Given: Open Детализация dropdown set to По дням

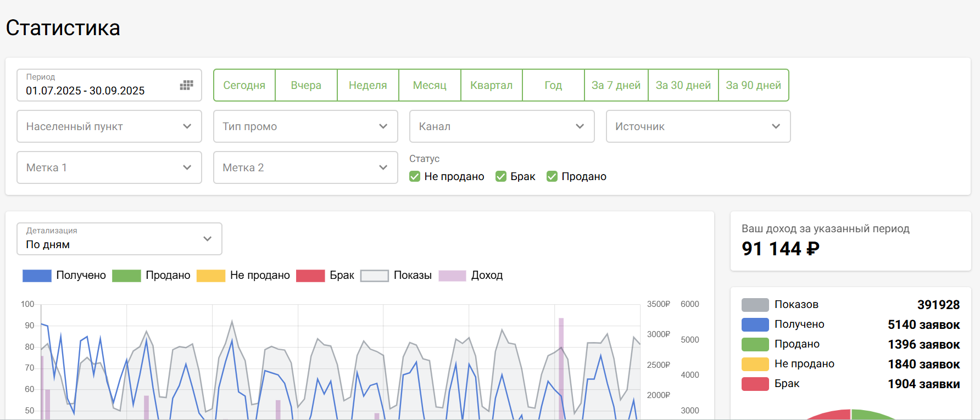Looking at the screenshot, I should (x=119, y=239).
